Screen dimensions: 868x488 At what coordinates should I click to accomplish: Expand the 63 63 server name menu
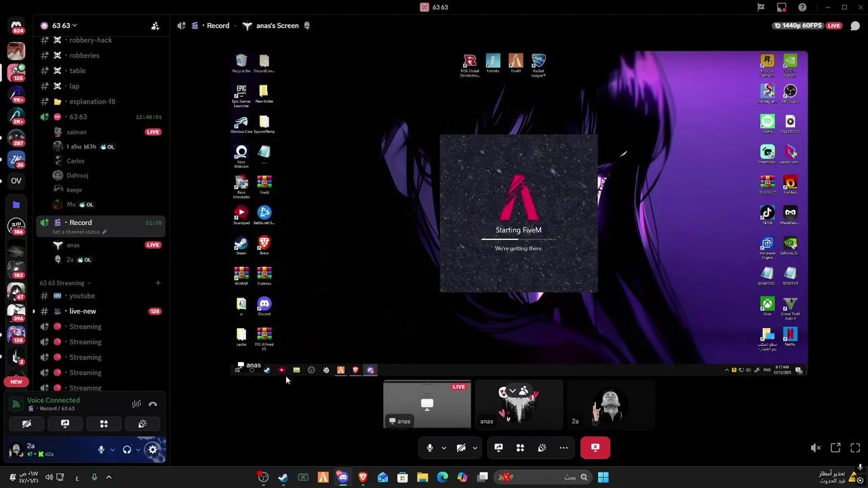click(65, 26)
